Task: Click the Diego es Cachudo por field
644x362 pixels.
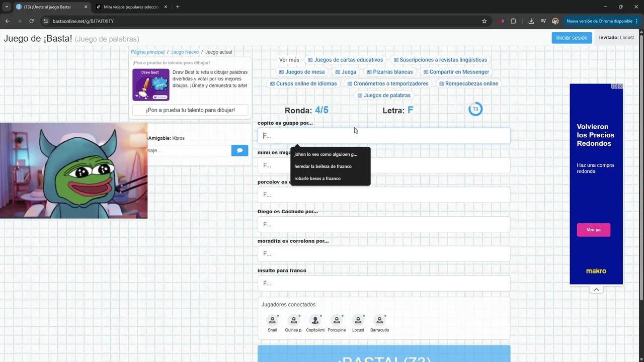Action: pos(384,224)
